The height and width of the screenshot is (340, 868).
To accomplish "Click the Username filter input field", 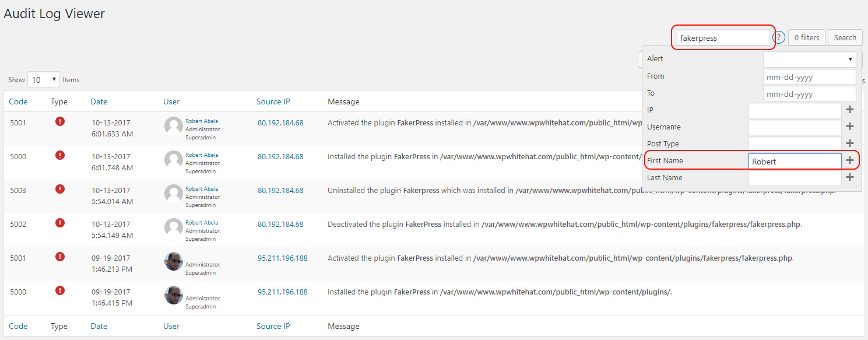I will tap(795, 127).
